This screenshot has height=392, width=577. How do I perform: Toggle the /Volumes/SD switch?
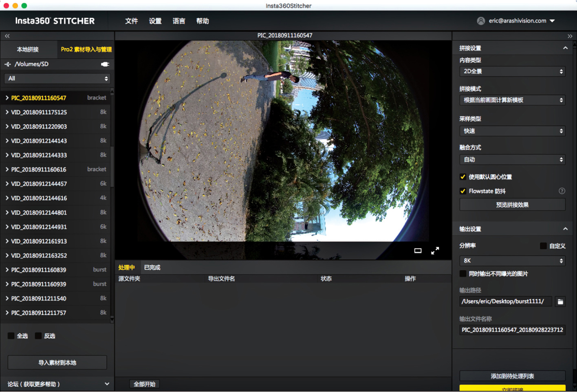pyautogui.click(x=105, y=64)
